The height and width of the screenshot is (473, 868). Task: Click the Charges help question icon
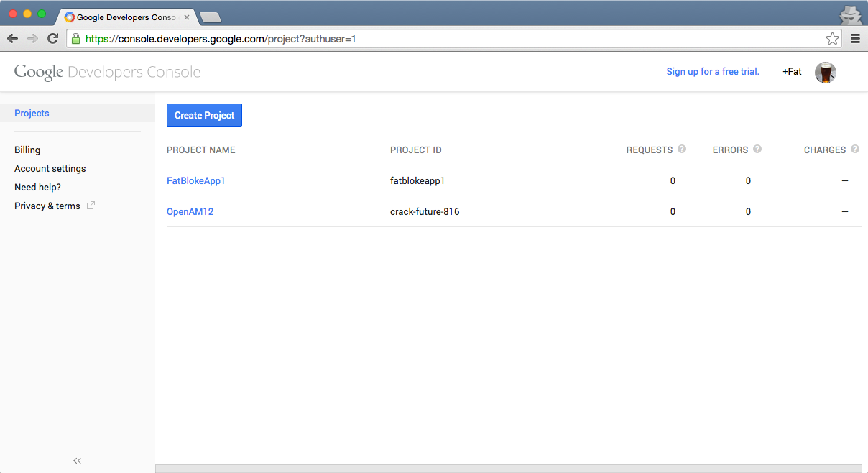pos(855,150)
